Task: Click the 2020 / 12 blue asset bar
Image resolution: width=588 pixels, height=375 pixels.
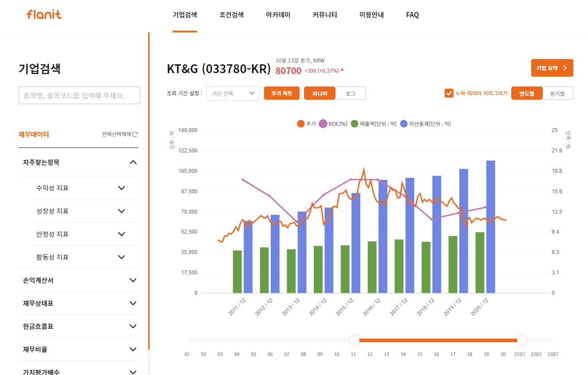Action: (x=491, y=227)
